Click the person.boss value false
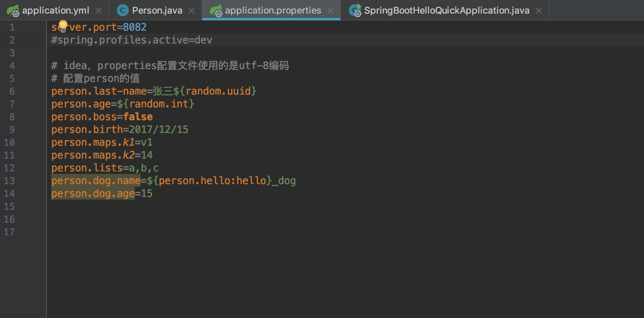This screenshot has width=644, height=318. point(138,117)
